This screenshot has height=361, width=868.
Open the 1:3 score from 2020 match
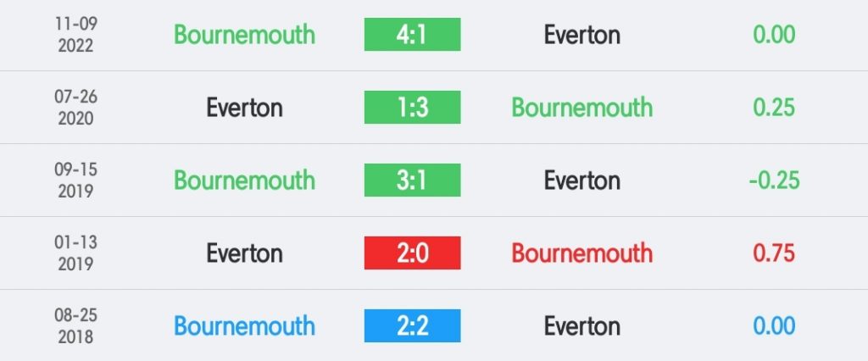pos(413,107)
